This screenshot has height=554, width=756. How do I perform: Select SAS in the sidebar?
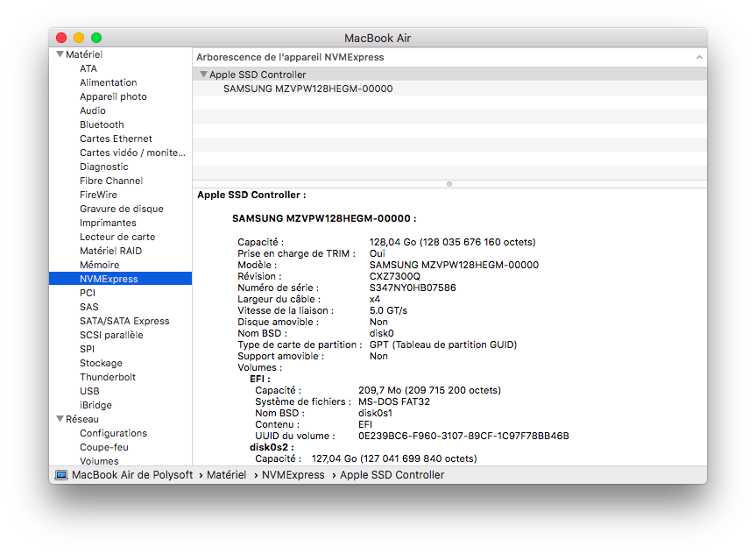tap(89, 307)
